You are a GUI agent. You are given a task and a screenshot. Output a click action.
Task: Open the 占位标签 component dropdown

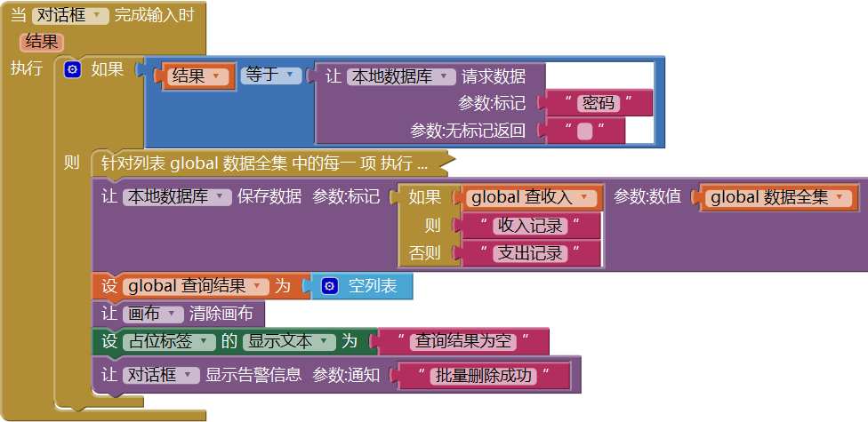tap(168, 341)
